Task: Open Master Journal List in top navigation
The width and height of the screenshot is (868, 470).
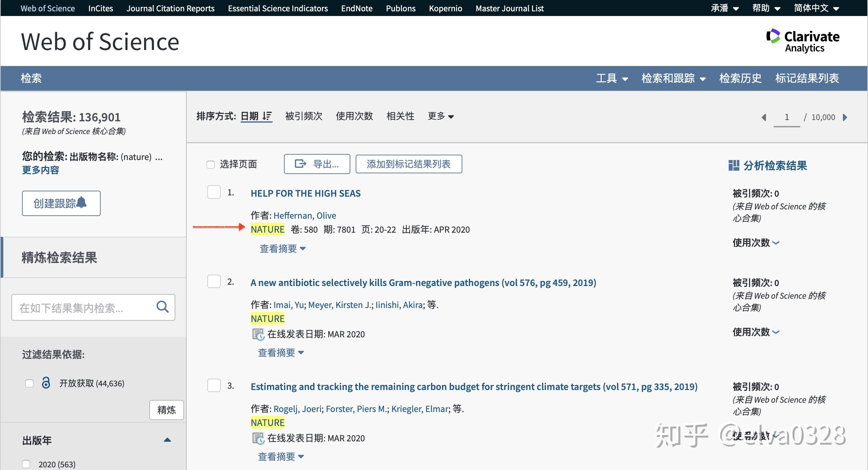Action: (x=509, y=8)
